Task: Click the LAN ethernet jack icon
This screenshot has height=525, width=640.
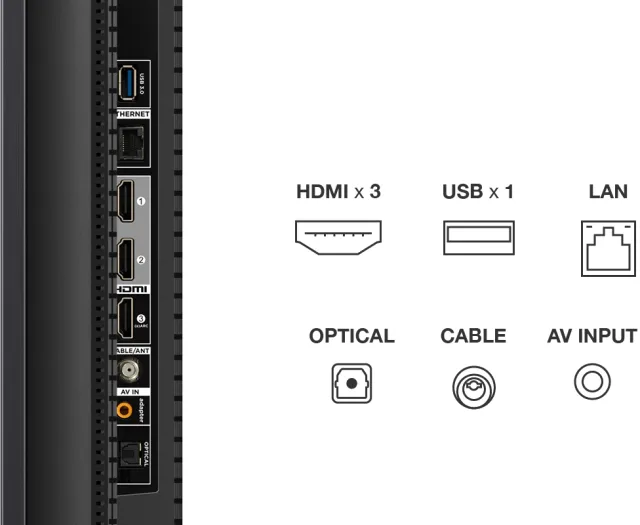Action: 608,248
